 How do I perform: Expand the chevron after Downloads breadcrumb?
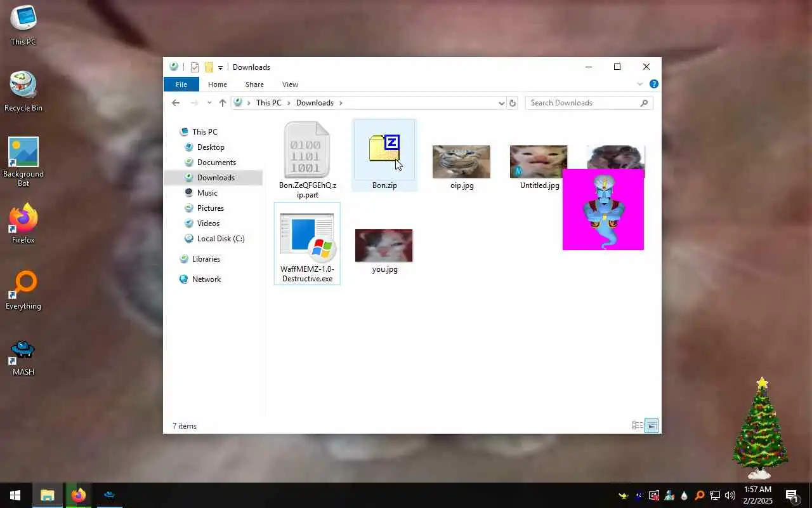[341, 103]
